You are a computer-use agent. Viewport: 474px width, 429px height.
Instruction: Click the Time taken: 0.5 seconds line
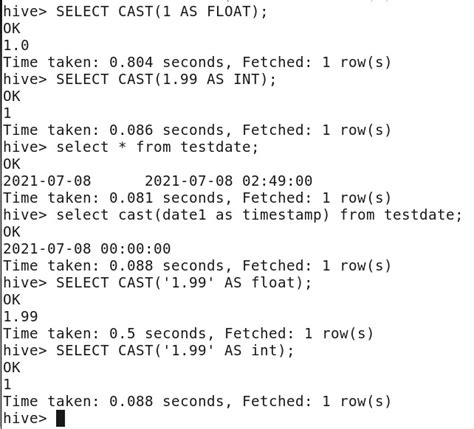click(188, 333)
